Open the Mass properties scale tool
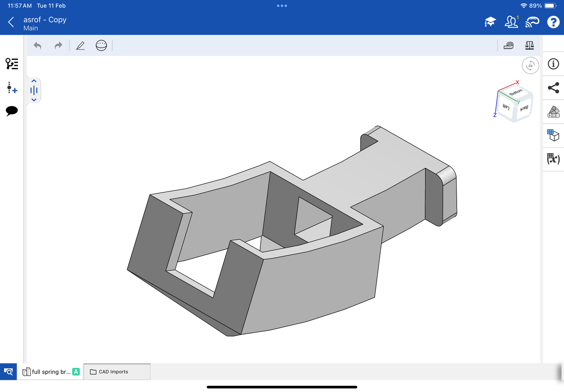 pos(529,46)
